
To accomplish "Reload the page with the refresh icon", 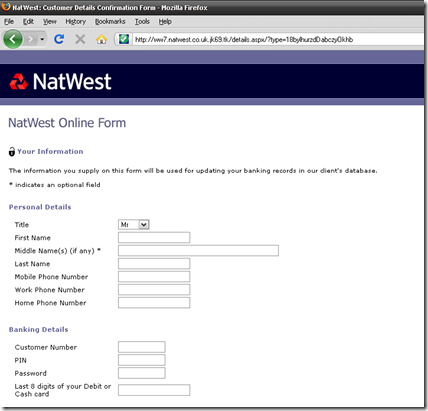I will (59, 39).
